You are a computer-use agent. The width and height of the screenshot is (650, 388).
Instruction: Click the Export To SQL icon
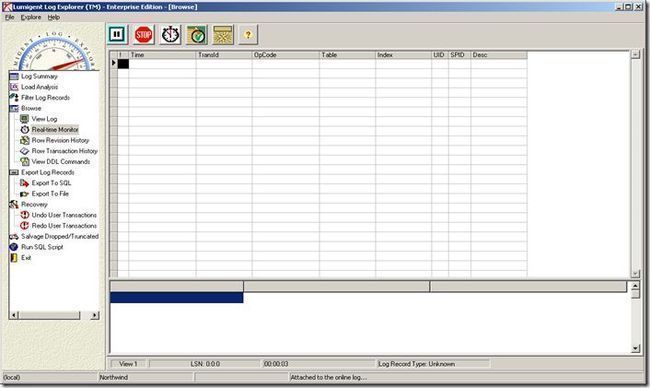point(25,183)
